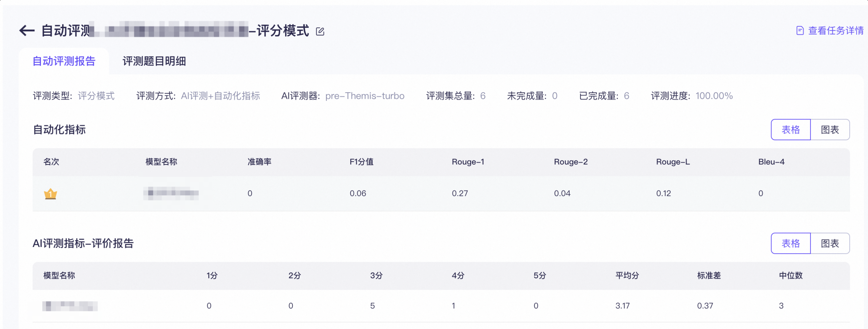Screen dimensions: 868x329
Task: Click the 平均分 column header
Action: click(627, 276)
